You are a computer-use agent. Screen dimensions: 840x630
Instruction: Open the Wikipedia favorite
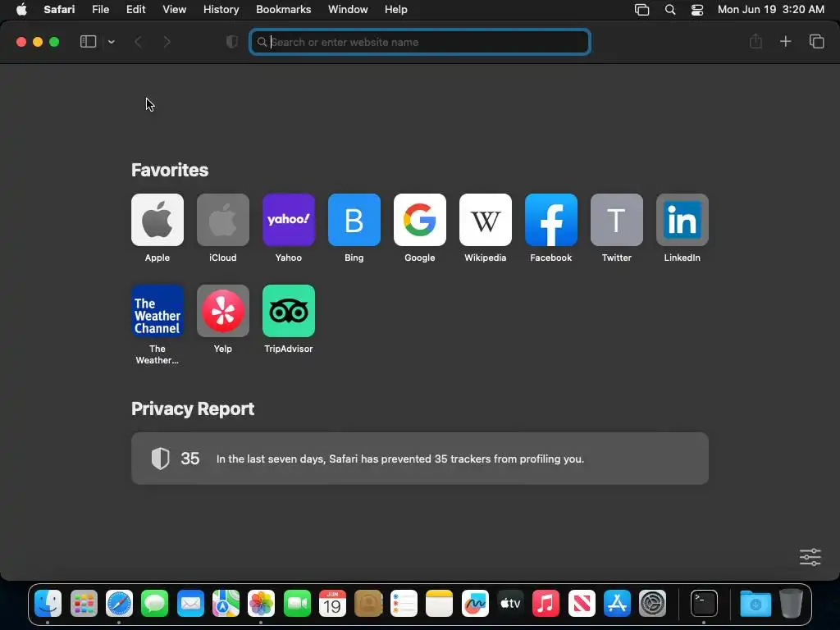click(x=486, y=220)
